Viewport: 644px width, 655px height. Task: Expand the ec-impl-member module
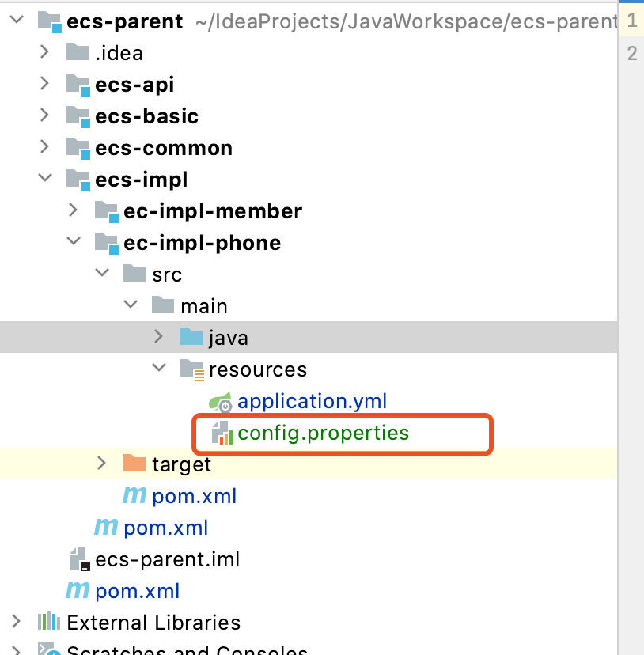pos(73,211)
